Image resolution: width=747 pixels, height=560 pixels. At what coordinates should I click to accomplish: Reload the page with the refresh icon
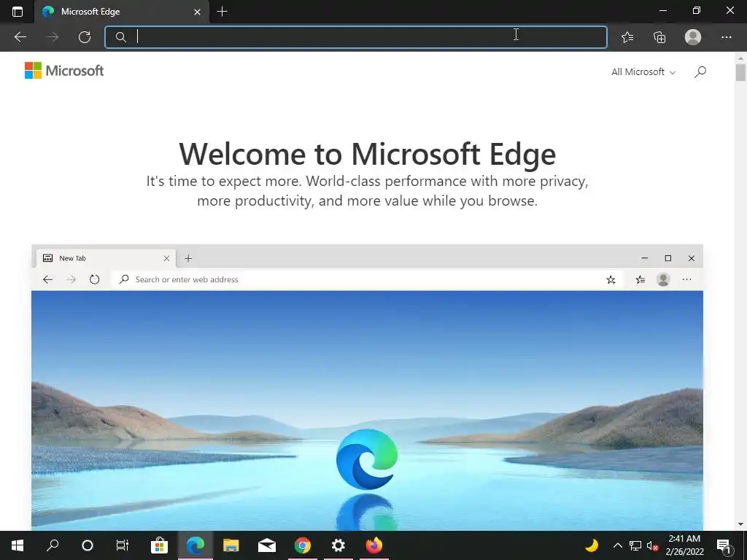[85, 37]
